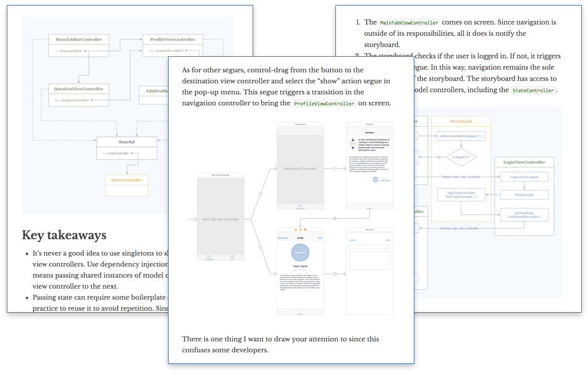Select the gray Navigation Controller scene placeholder
This screenshot has height=372, width=588.
[x=300, y=169]
